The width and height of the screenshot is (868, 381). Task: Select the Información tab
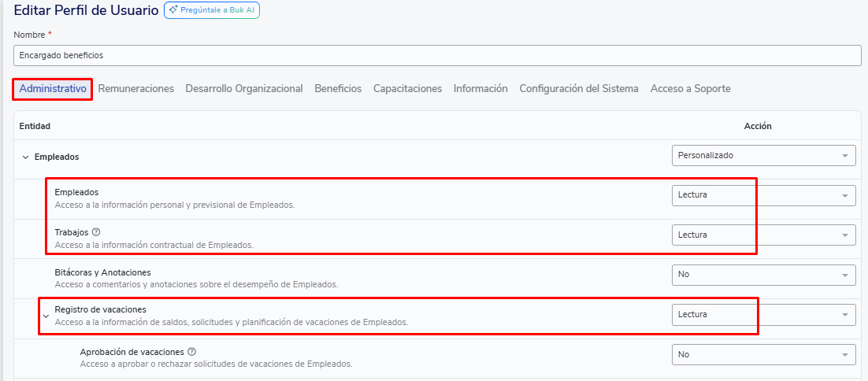[x=480, y=89]
